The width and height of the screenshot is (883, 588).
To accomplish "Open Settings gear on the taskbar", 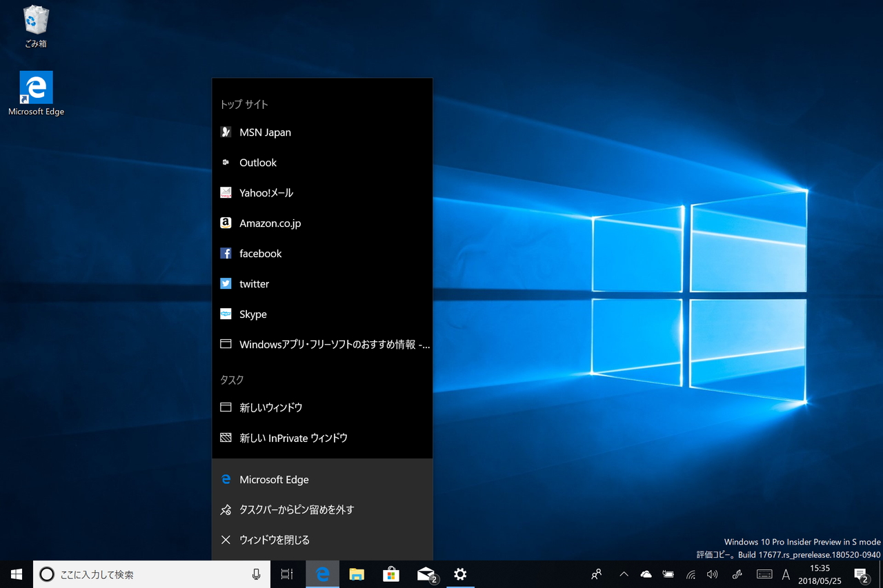I will [460, 574].
